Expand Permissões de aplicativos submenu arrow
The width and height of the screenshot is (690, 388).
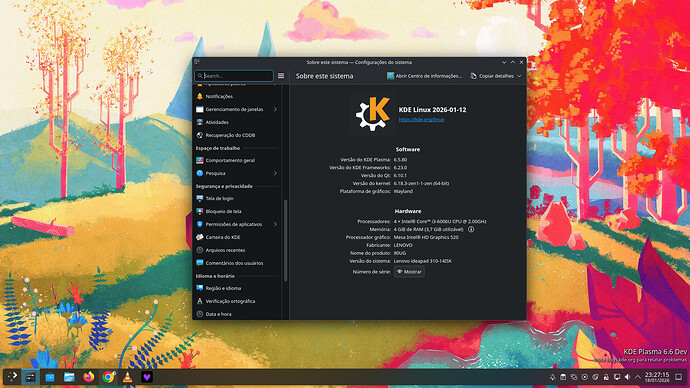[x=275, y=224]
